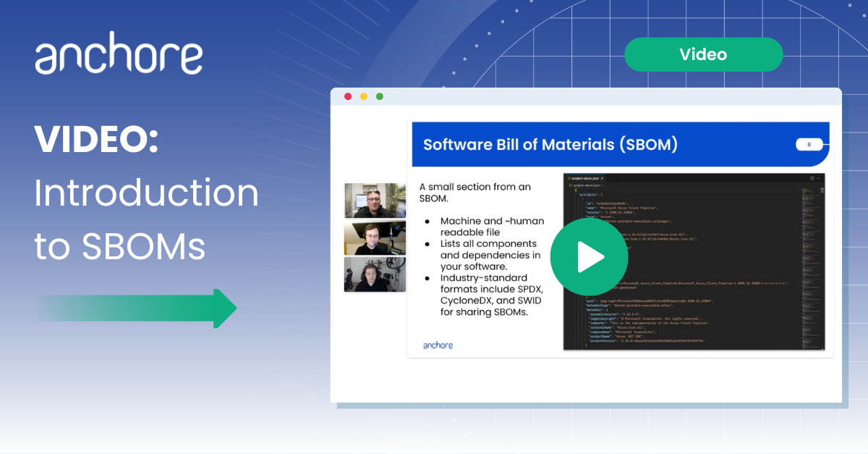
Task: Click the yellow window minimize dot
Action: click(364, 96)
